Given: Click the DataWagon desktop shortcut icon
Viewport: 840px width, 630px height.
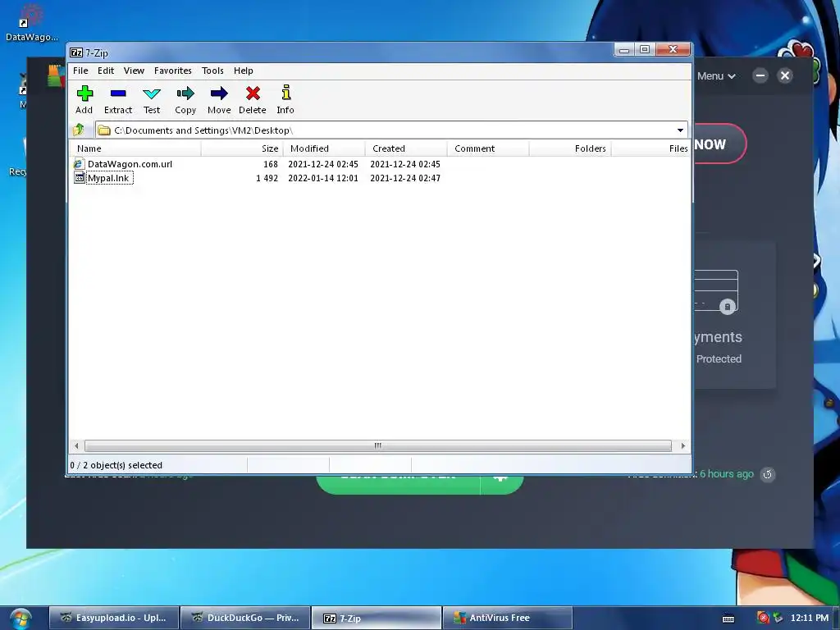Looking at the screenshot, I should click(x=32, y=16).
